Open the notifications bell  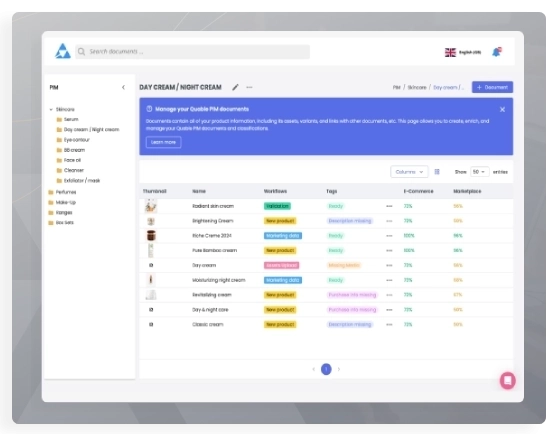(x=497, y=52)
